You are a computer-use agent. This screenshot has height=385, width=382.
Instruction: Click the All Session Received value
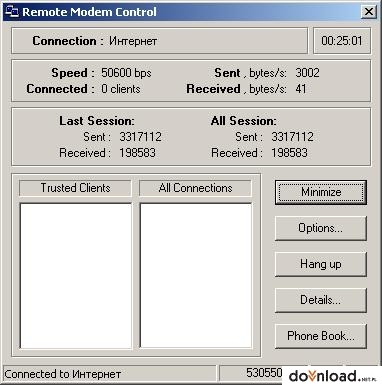(x=289, y=153)
